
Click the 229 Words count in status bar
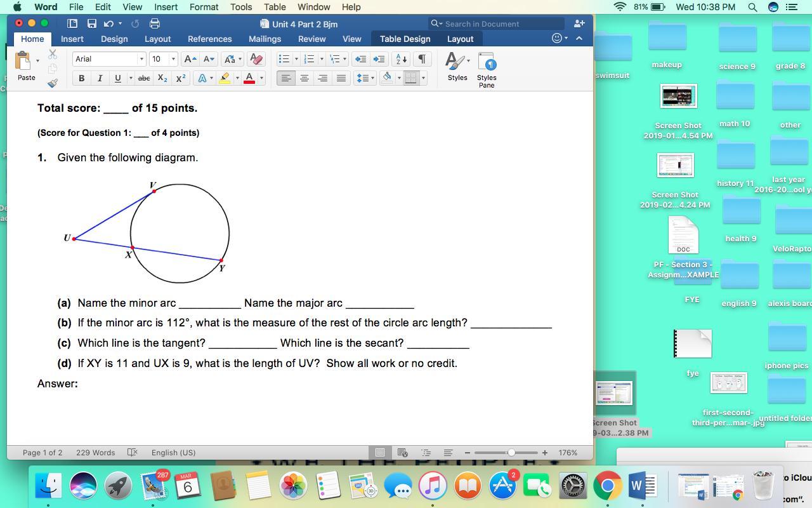[x=95, y=453]
